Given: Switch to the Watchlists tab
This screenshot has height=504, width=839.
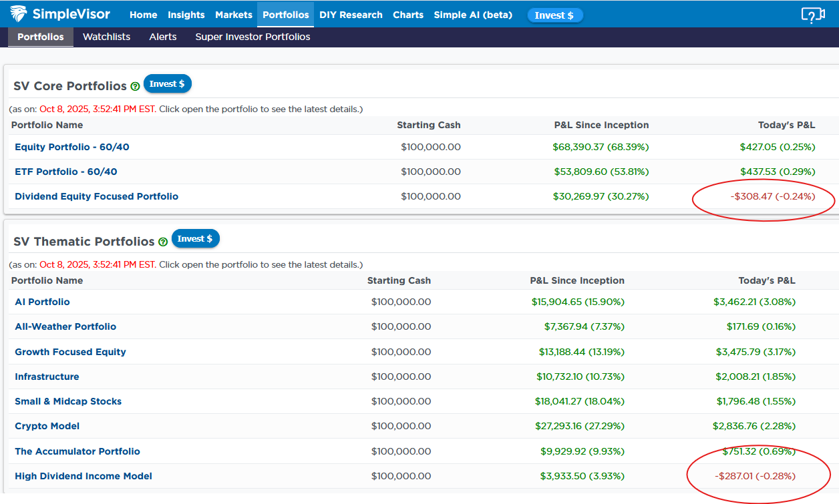Looking at the screenshot, I should pyautogui.click(x=106, y=37).
